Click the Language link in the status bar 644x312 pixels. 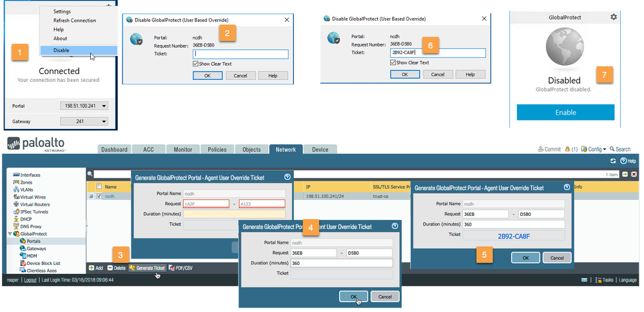pos(628,280)
